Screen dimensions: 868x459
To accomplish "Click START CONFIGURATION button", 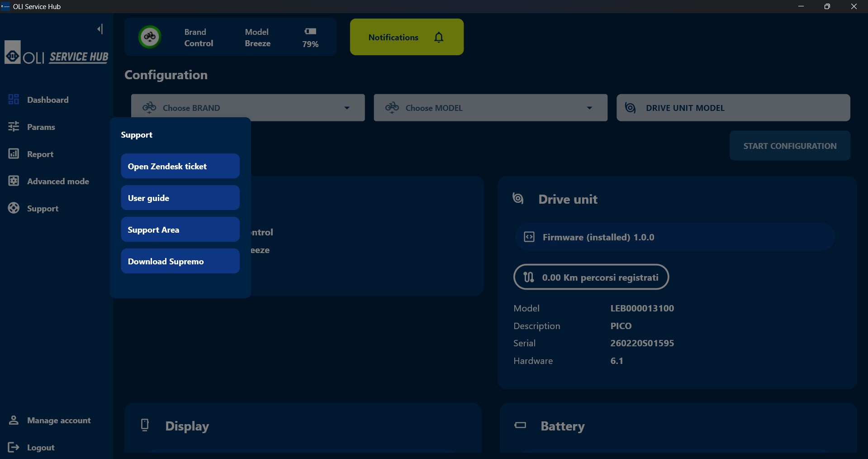I will pos(790,146).
